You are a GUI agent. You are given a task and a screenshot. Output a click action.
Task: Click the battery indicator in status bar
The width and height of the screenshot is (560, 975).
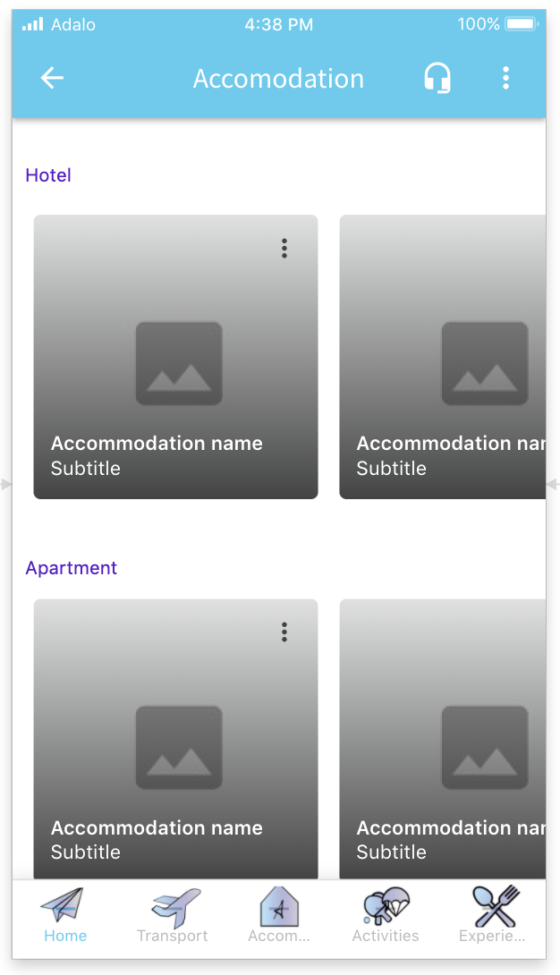click(522, 24)
